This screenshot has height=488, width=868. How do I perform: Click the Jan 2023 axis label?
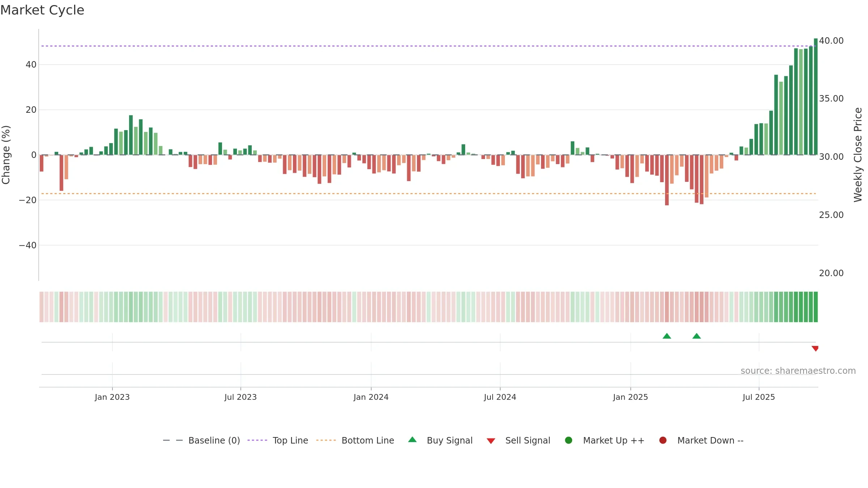(112, 397)
